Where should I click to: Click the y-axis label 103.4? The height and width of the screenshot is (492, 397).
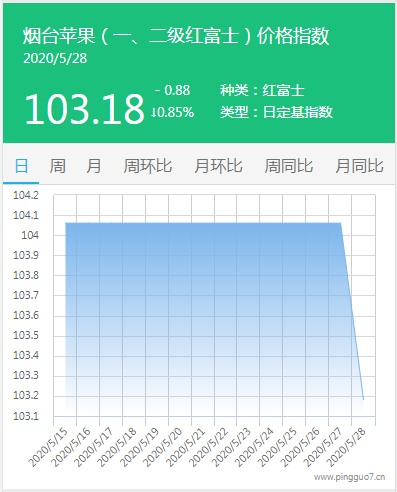(26, 355)
